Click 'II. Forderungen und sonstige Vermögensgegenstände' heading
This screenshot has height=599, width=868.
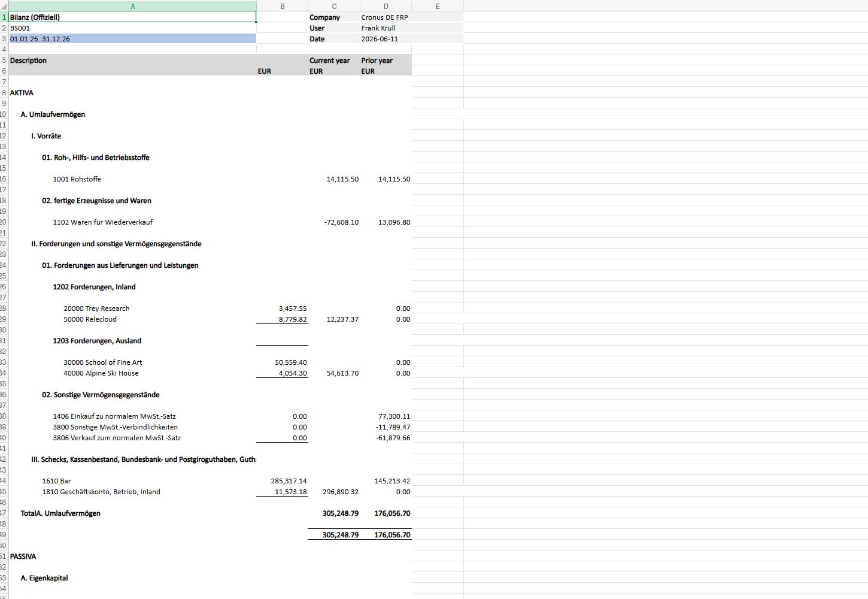116,244
